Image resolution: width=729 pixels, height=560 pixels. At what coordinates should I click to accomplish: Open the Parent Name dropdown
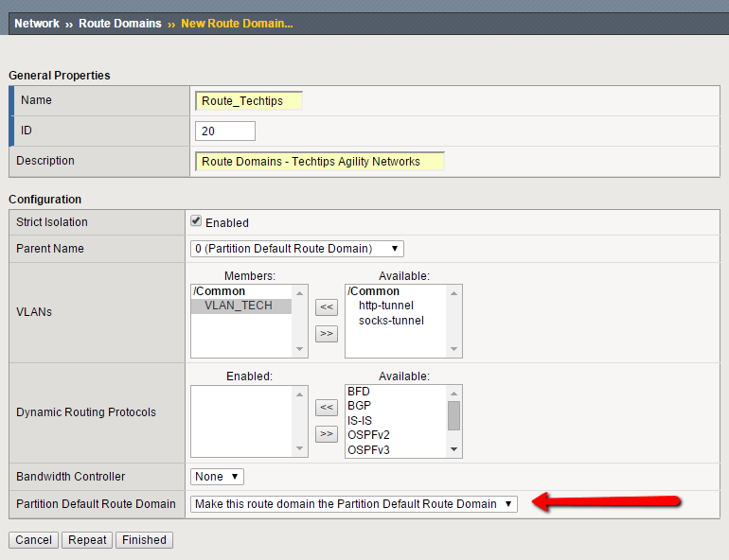coord(297,249)
